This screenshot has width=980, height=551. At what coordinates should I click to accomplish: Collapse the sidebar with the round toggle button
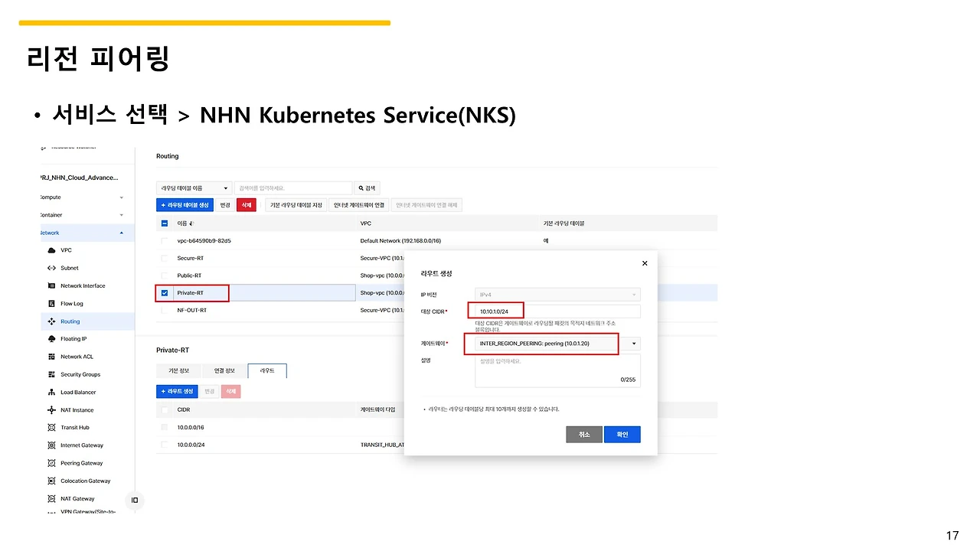[135, 500]
